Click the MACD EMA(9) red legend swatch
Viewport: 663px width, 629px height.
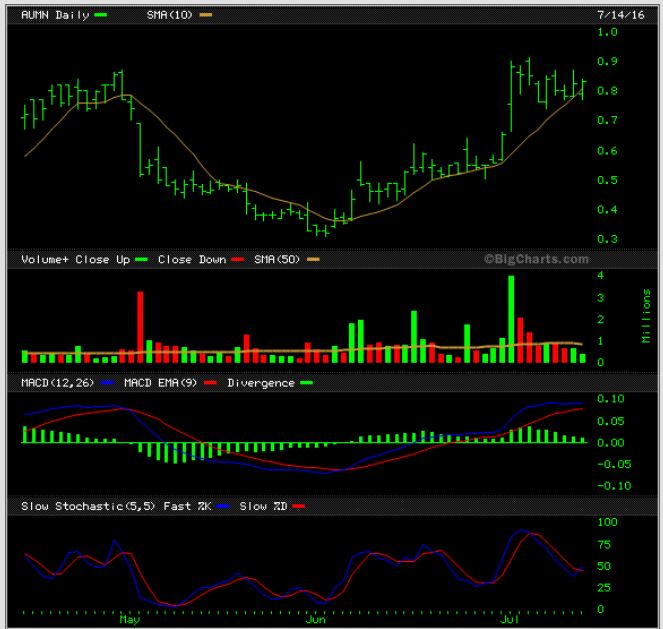(x=215, y=383)
